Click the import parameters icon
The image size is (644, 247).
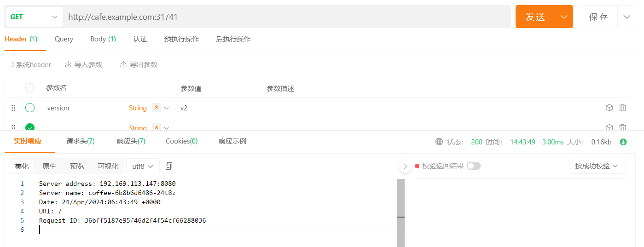click(68, 65)
